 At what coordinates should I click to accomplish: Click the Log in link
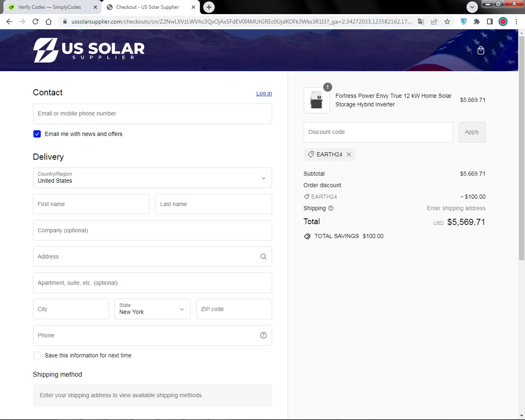[x=264, y=93]
